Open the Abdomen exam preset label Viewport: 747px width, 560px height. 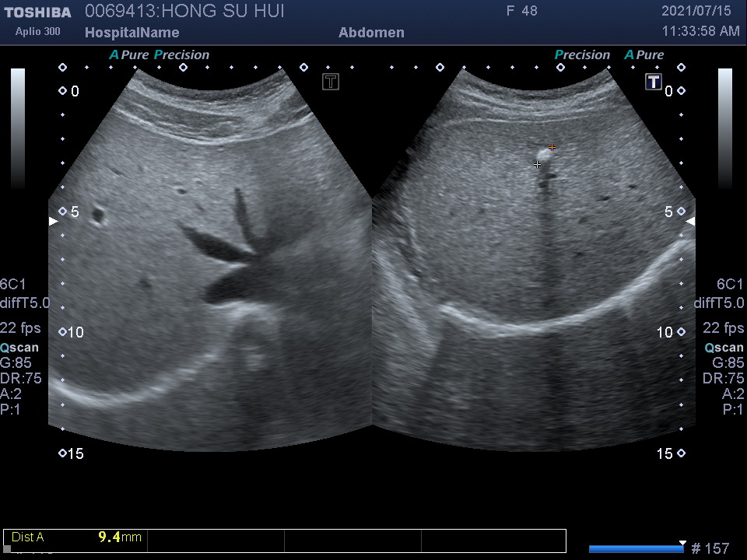[x=371, y=33]
